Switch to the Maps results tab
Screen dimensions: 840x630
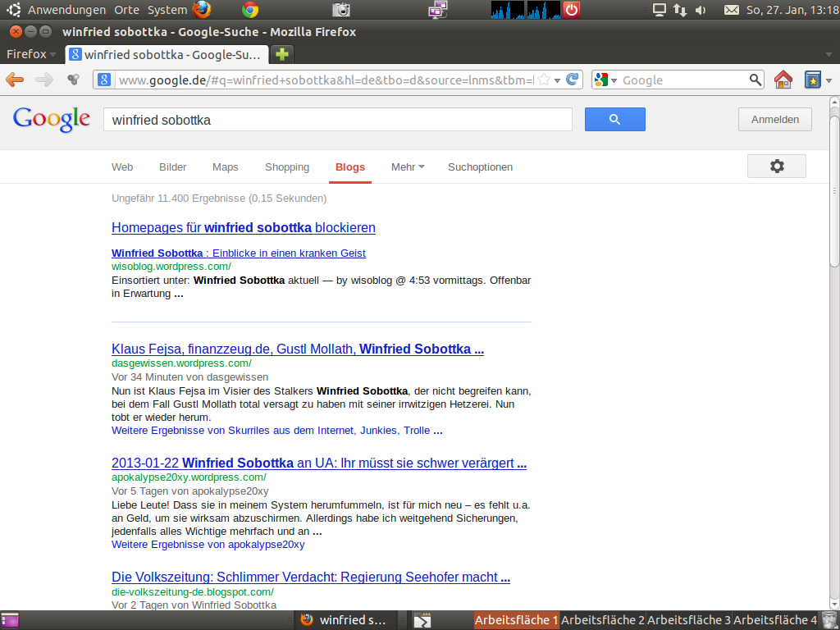point(225,167)
